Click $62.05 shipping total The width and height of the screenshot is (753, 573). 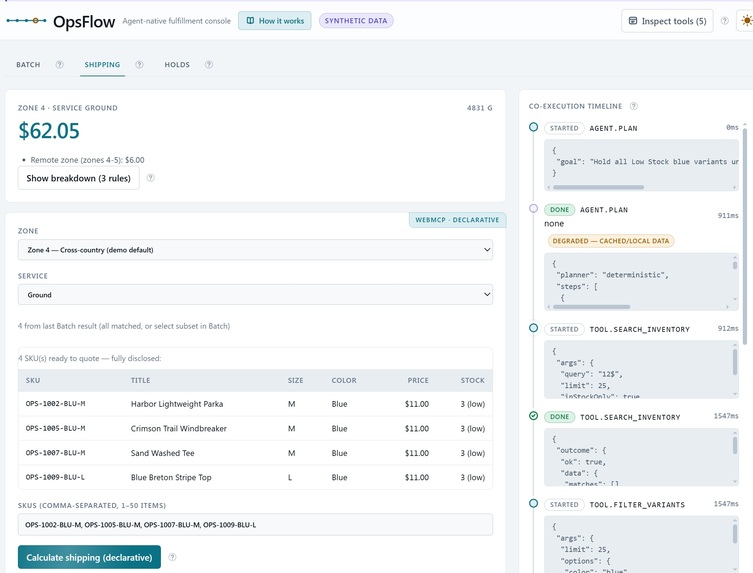(x=49, y=131)
